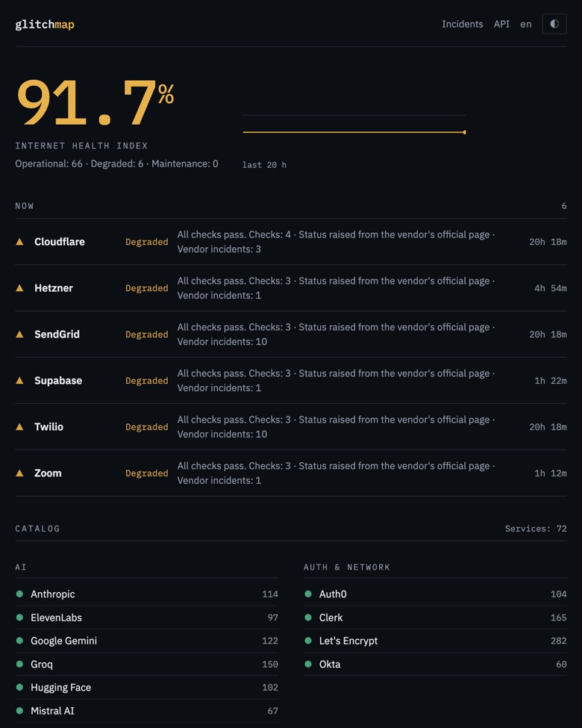Open the Hetzner service entry
582x728 pixels.
290,288
